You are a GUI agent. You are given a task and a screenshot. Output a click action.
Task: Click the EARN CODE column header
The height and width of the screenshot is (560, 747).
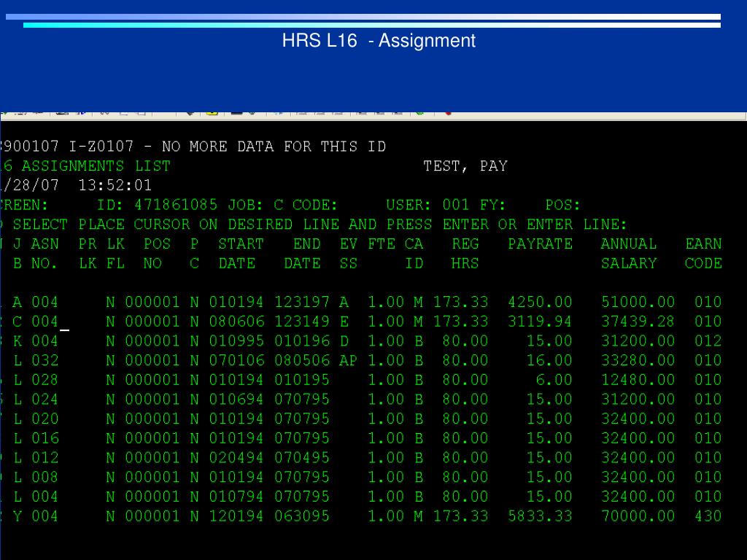pos(704,253)
